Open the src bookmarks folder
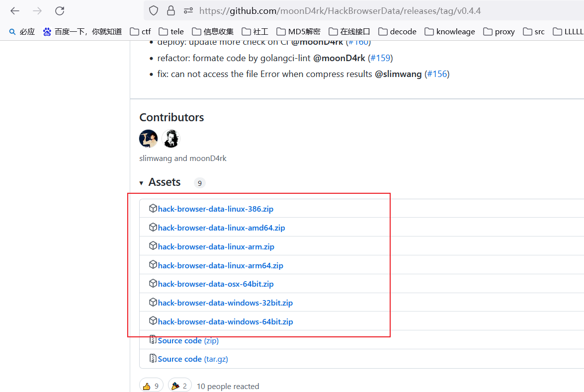584x392 pixels. click(534, 32)
